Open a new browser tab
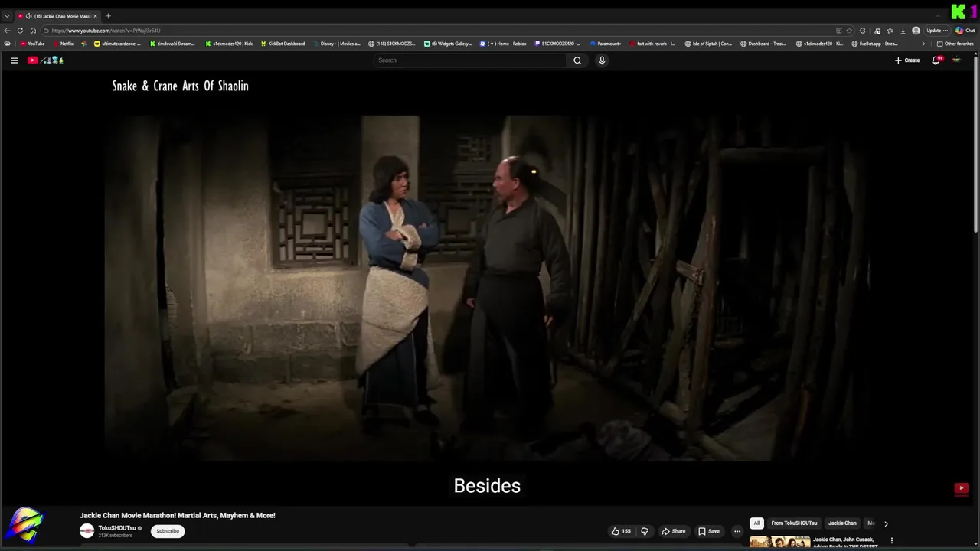 pyautogui.click(x=108, y=16)
